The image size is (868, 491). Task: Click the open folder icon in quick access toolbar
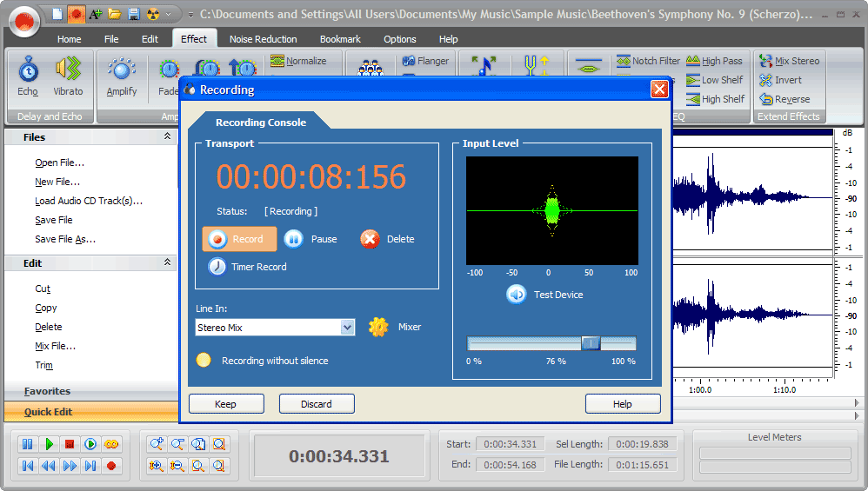[x=115, y=14]
